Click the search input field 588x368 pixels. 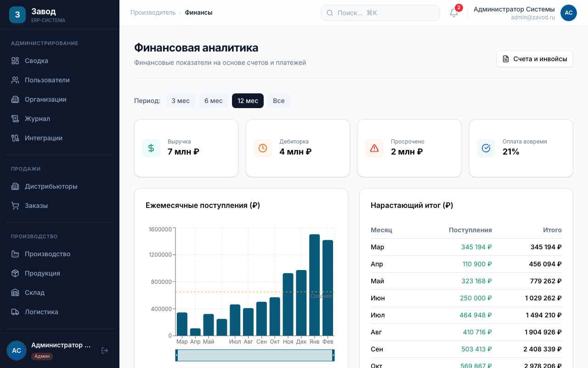click(x=380, y=13)
